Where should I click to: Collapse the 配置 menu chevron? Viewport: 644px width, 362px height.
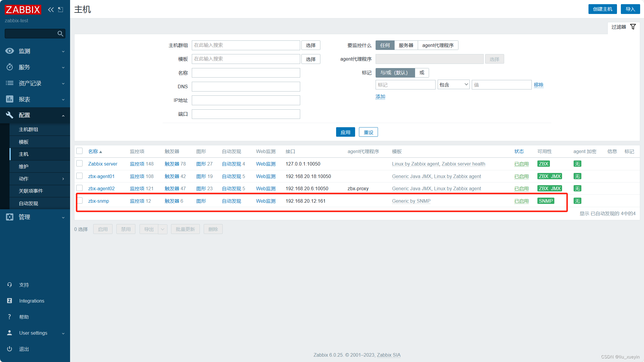(x=63, y=115)
